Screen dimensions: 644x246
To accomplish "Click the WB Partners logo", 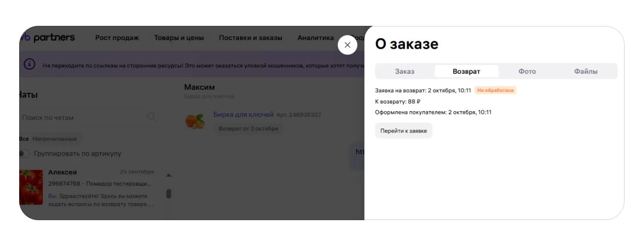I will (48, 38).
